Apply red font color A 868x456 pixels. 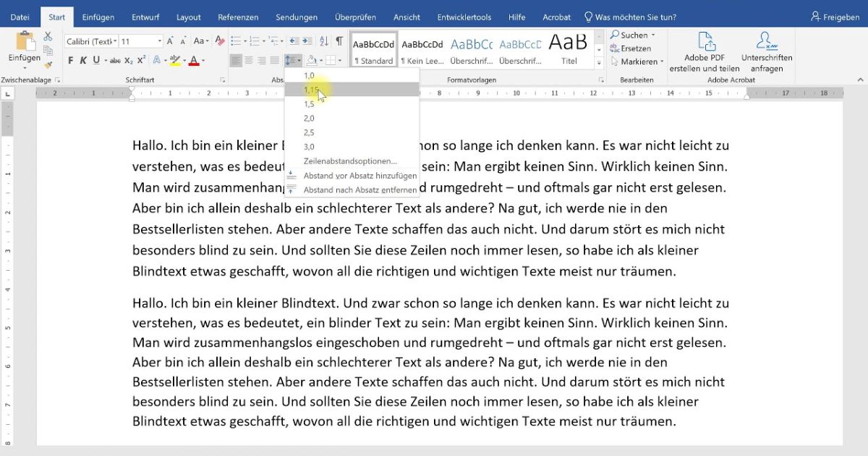click(x=194, y=61)
